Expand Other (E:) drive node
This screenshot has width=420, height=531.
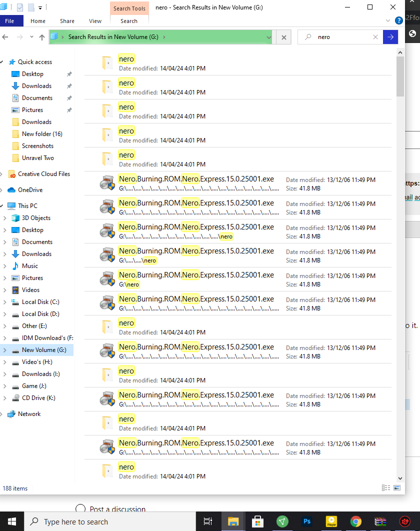tap(4, 326)
